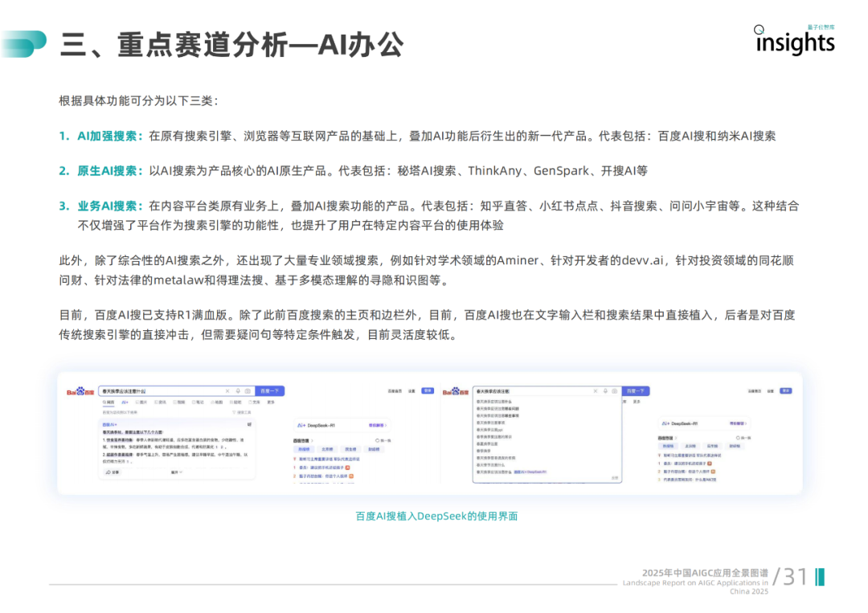868x613 pixels.
Task: Click the insights logo on the slide
Action: (x=795, y=40)
